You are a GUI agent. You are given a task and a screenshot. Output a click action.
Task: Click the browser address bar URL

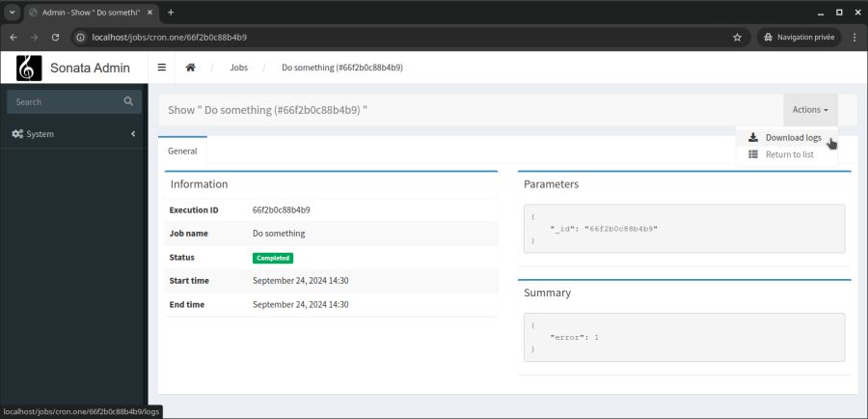point(170,37)
